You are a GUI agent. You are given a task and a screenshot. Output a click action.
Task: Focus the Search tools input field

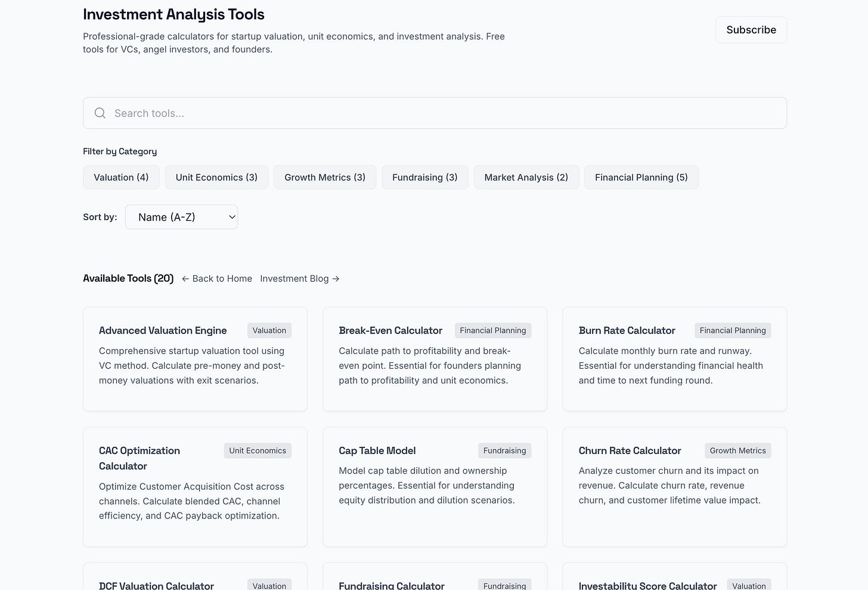tap(435, 113)
